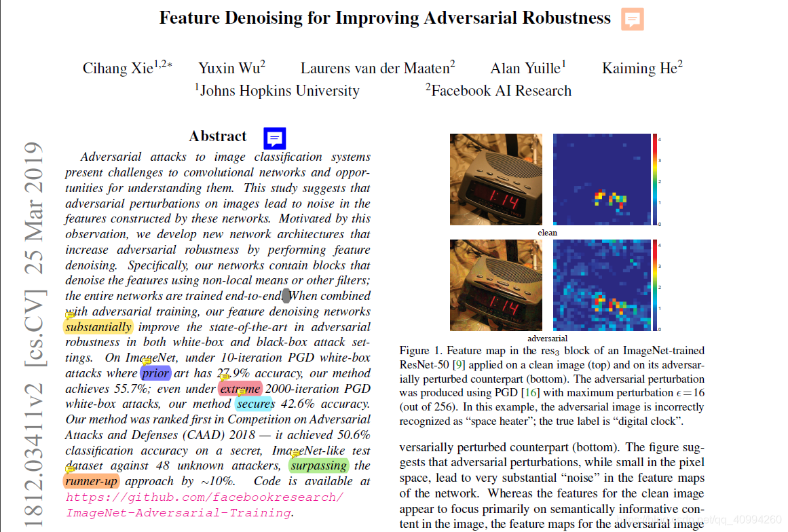Image resolution: width=788 pixels, height=532 pixels.
Task: Select the red highlight on 'extreme'
Action: [x=240, y=389]
